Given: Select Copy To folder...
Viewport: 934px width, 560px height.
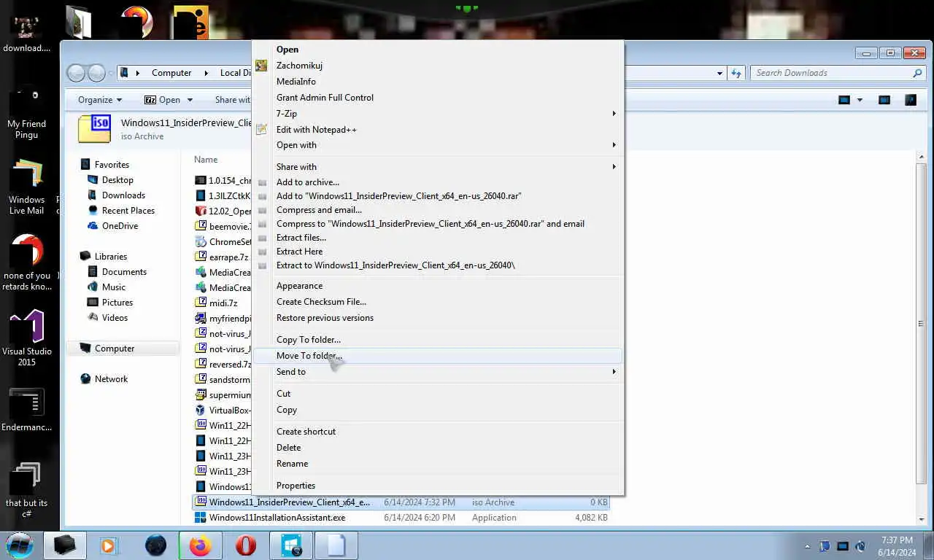Looking at the screenshot, I should 437,340.
